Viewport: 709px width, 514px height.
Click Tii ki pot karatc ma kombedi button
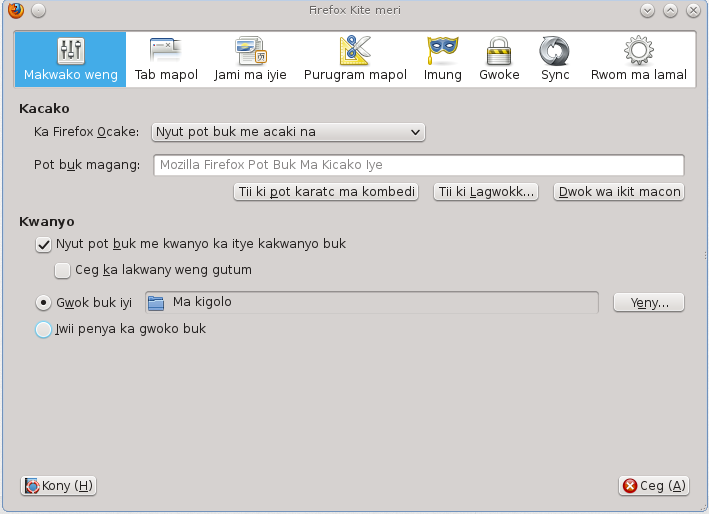326,192
